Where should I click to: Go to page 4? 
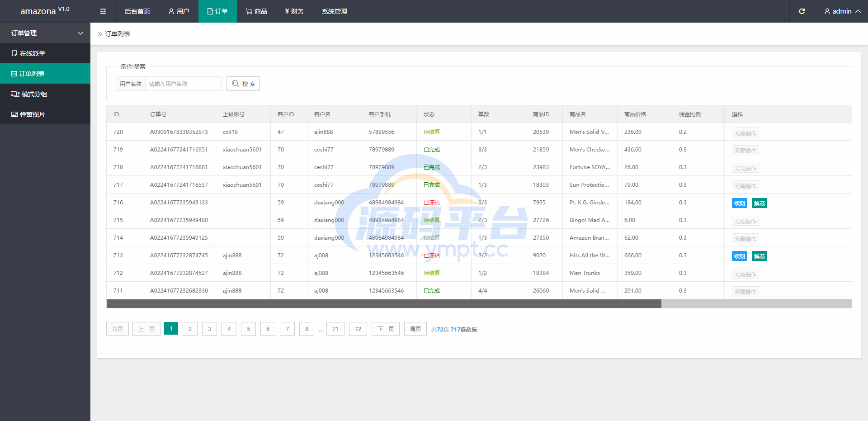[x=229, y=329]
